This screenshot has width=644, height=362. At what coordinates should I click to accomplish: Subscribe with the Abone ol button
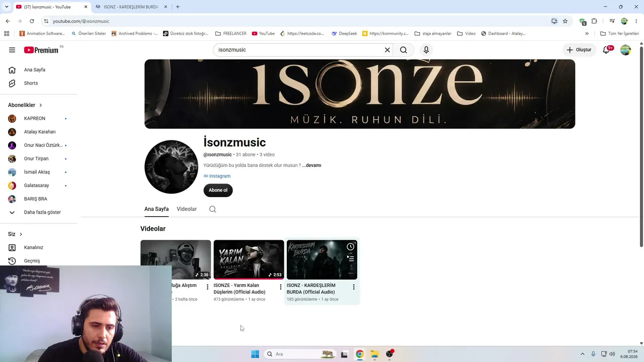coord(218,190)
